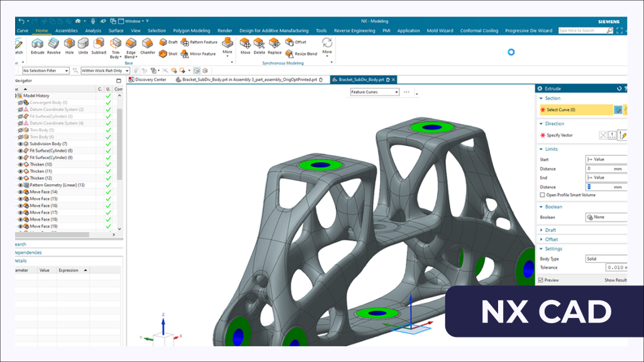
Task: Enable Open Profile Smart Volume checkbox
Action: tap(542, 195)
